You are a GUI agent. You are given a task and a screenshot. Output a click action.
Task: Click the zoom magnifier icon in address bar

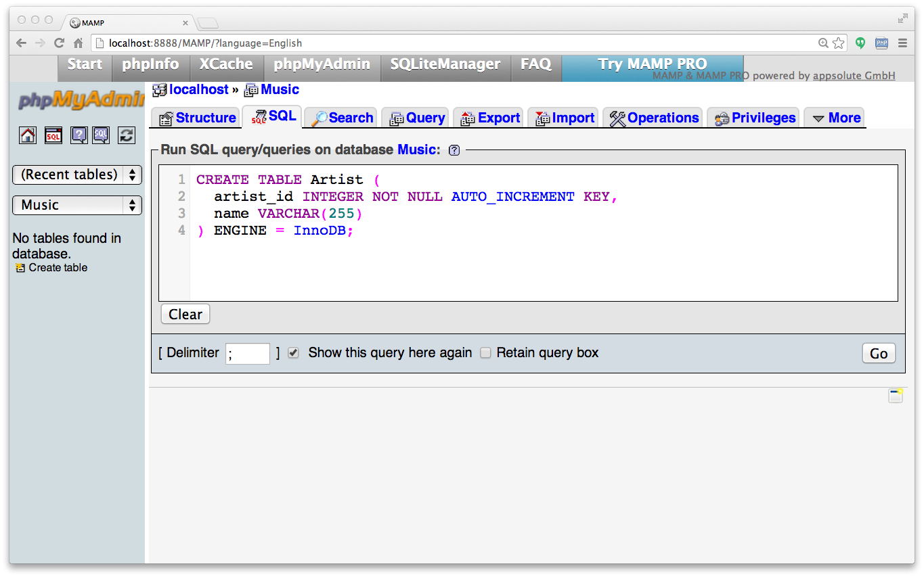coord(823,43)
